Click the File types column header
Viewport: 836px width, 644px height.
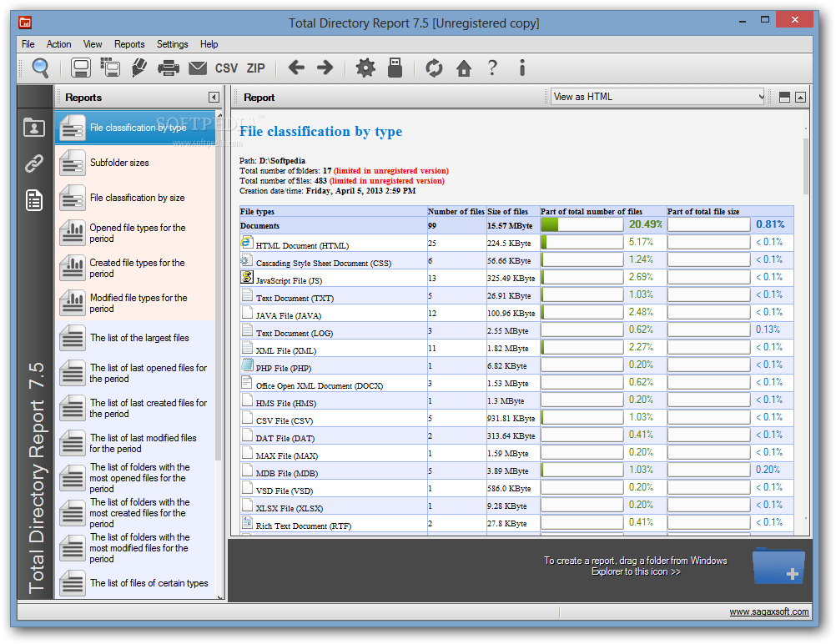333,211
